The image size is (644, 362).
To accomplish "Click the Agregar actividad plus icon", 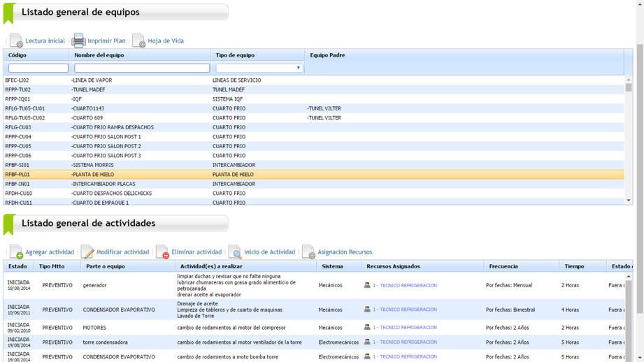I will click(x=16, y=252).
